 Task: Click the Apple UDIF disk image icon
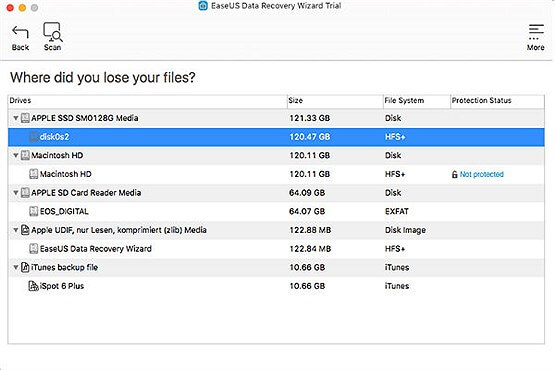click(x=25, y=230)
